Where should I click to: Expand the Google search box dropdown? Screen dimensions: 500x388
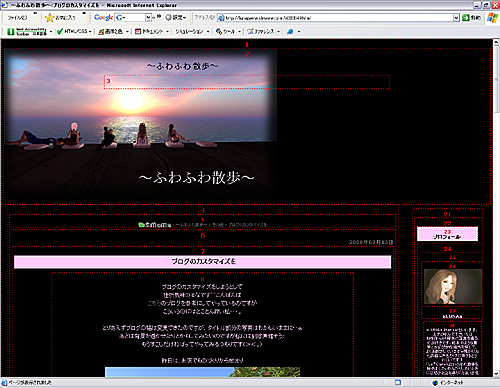coord(148,17)
